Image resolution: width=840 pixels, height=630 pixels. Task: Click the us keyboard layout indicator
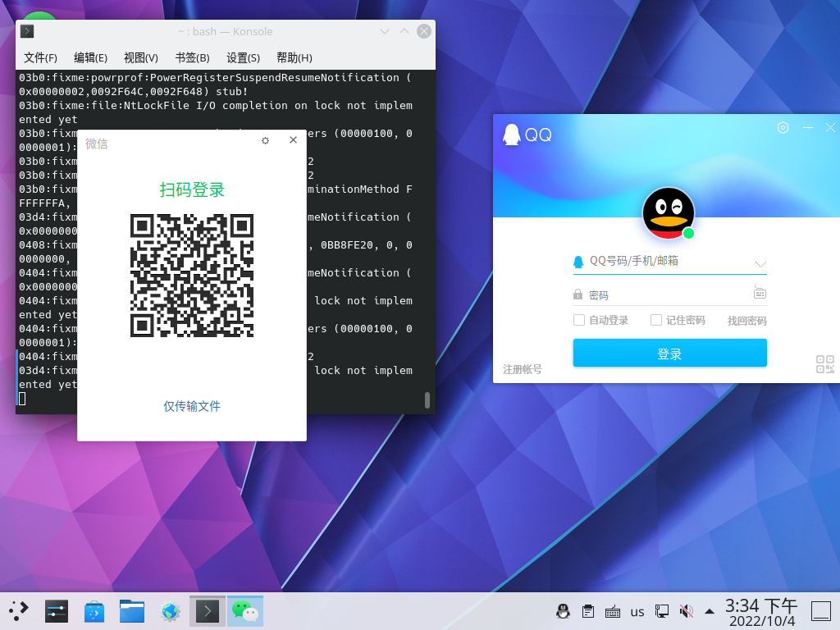tap(637, 612)
